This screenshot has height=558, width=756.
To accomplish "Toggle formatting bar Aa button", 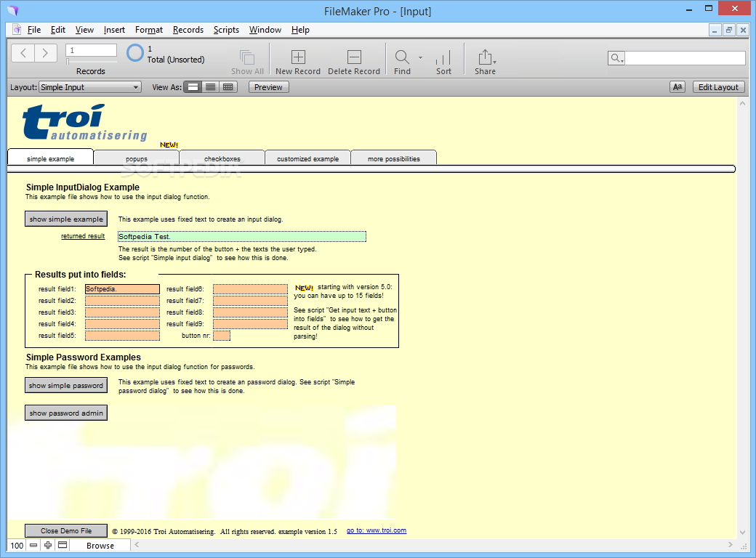I will click(x=677, y=87).
